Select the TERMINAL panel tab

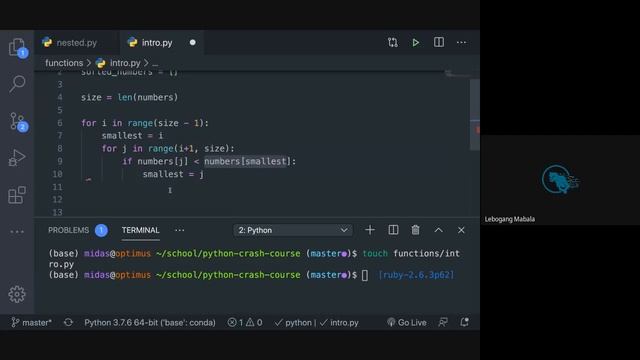tap(140, 230)
